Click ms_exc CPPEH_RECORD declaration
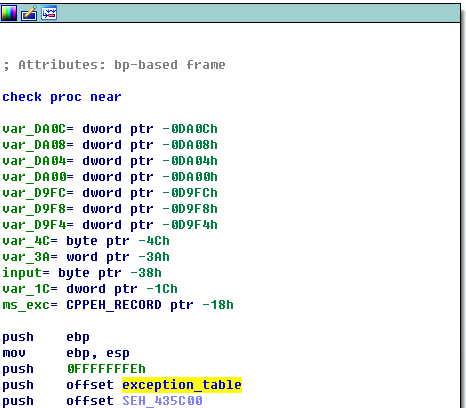 pos(118,305)
